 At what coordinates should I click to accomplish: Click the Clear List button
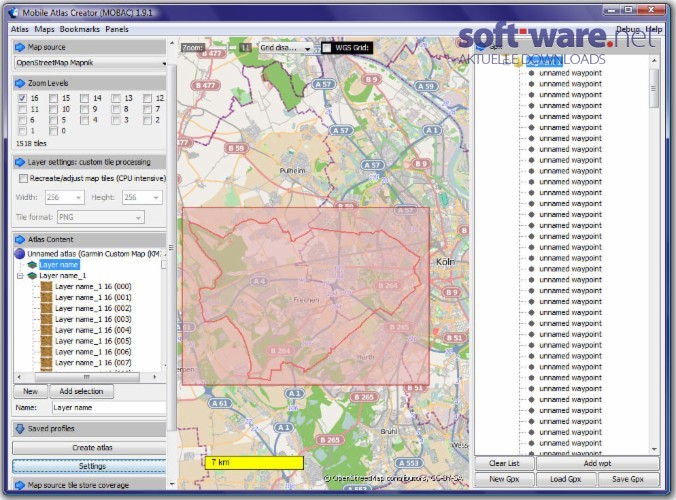[504, 463]
